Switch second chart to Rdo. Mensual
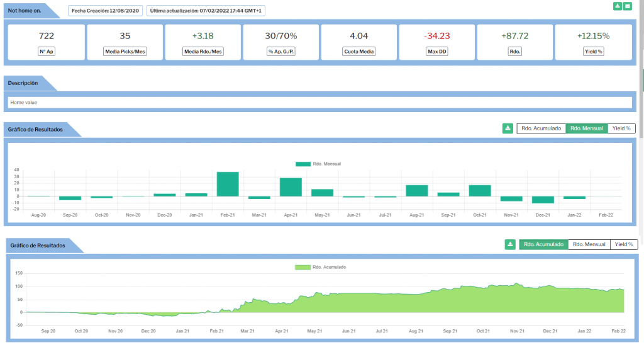Screen dimensions: 644x345 pos(589,244)
